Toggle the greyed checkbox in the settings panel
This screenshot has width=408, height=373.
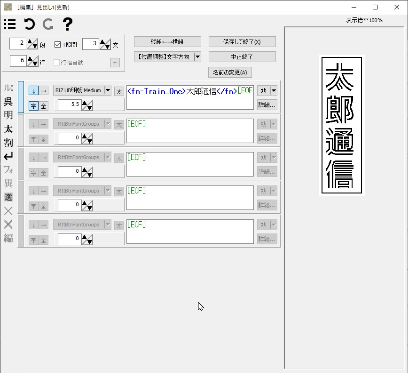click(x=57, y=62)
